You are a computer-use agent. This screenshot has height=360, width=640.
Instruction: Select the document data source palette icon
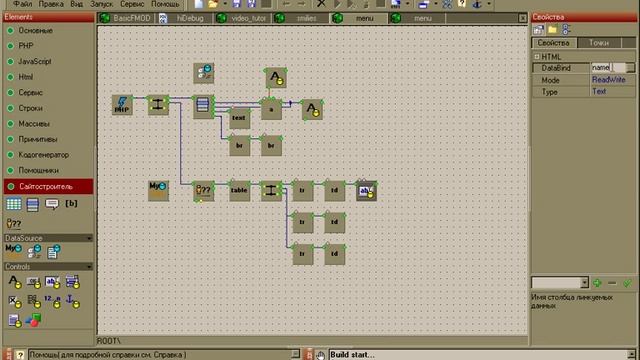53,251
